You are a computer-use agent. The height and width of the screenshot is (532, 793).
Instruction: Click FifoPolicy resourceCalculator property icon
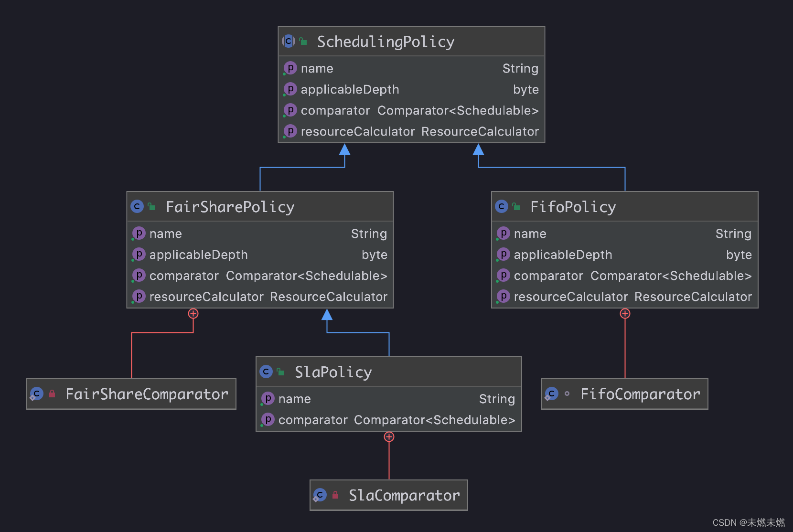coord(503,297)
